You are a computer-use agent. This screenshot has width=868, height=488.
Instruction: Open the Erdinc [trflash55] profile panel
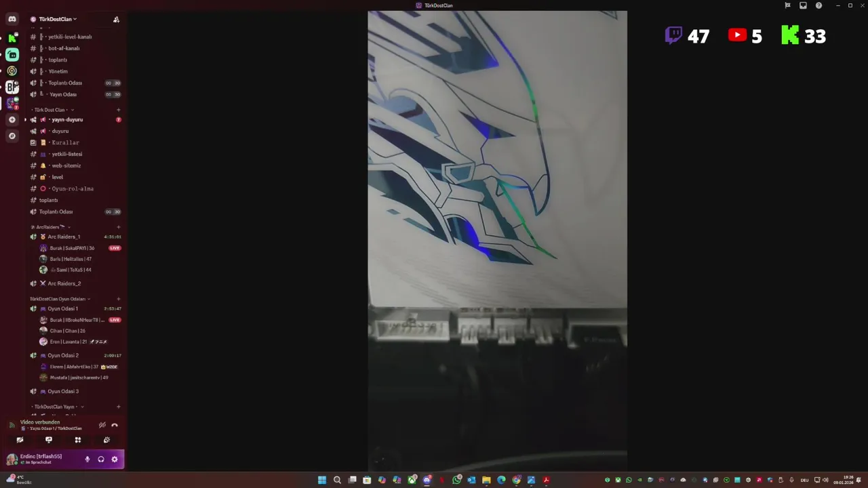(x=41, y=460)
